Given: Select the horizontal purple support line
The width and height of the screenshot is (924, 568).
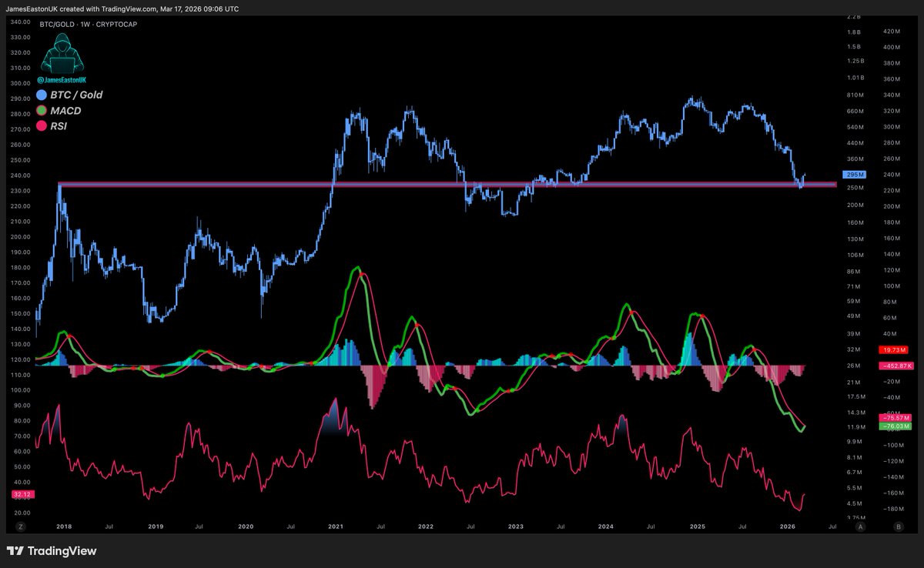Looking at the screenshot, I should (447, 185).
